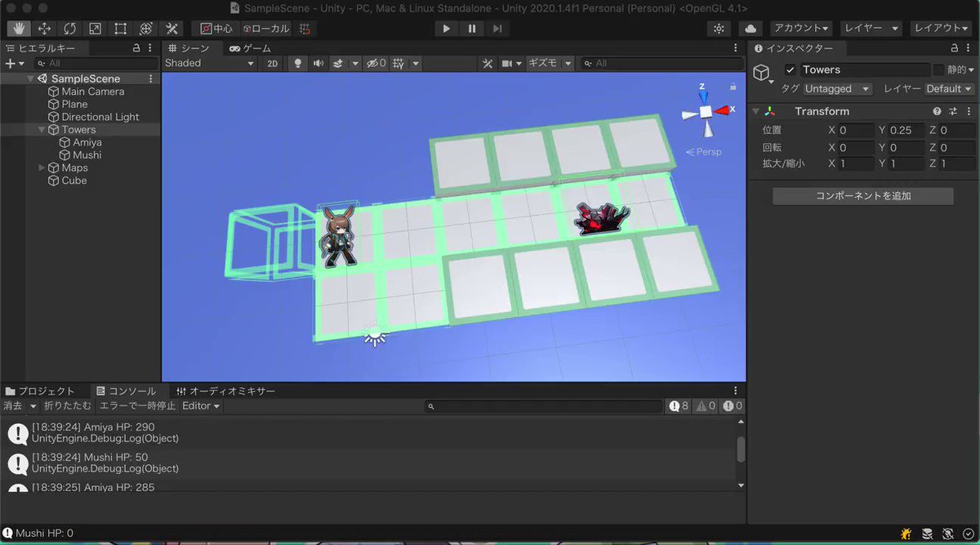Screen dimensions: 980x545
Task: Open scene component tools wrench icon
Action: [x=488, y=63]
